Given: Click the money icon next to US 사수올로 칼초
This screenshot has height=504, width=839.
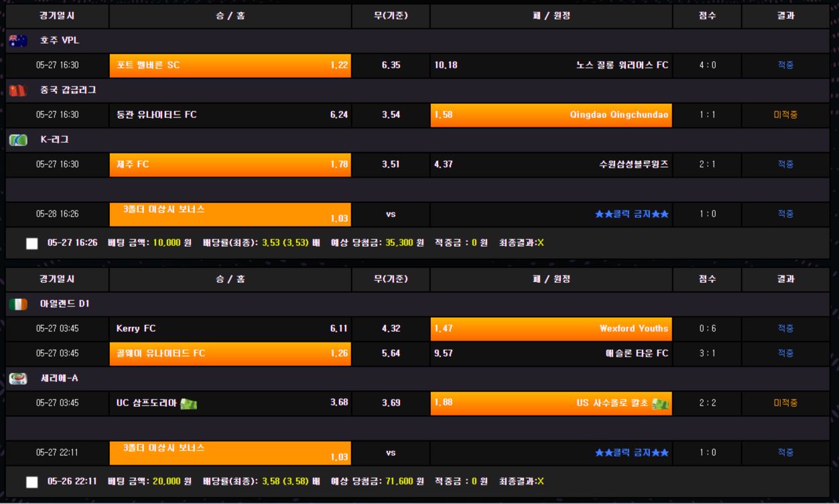Looking at the screenshot, I should pos(660,403).
